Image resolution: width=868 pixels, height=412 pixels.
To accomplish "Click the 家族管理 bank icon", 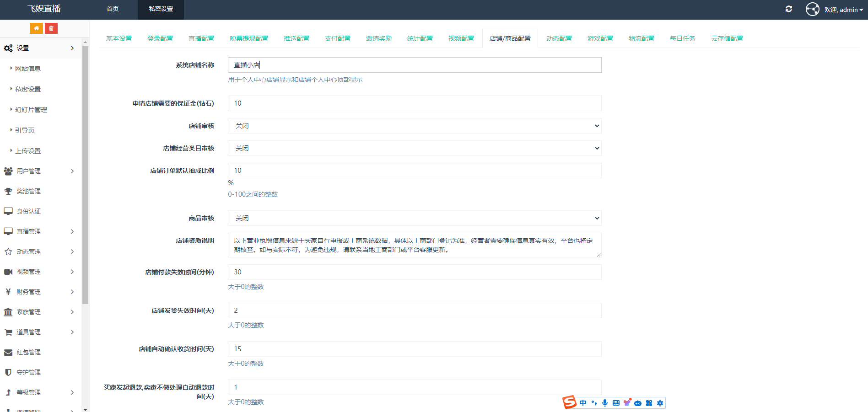I will coord(8,311).
